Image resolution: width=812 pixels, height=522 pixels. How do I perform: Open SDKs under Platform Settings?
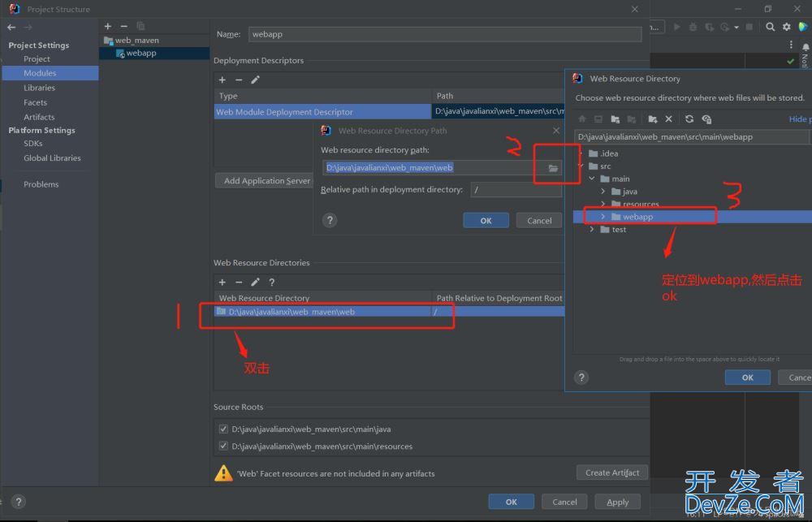(33, 144)
